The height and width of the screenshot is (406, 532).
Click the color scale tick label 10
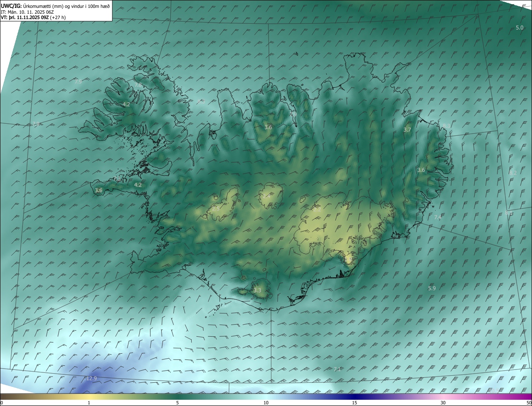click(x=266, y=403)
